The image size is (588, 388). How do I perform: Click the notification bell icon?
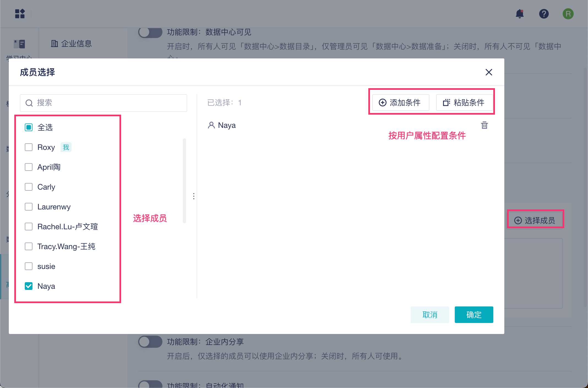pos(519,14)
